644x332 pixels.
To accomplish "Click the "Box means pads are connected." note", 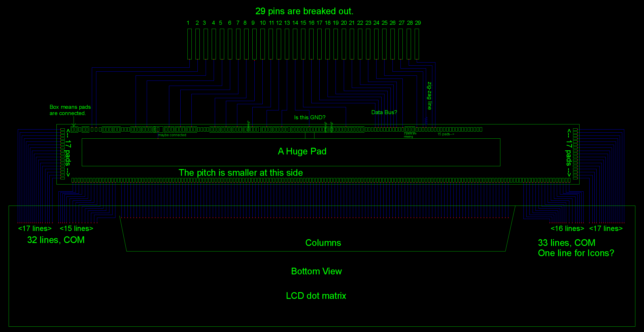I will pyautogui.click(x=70, y=110).
